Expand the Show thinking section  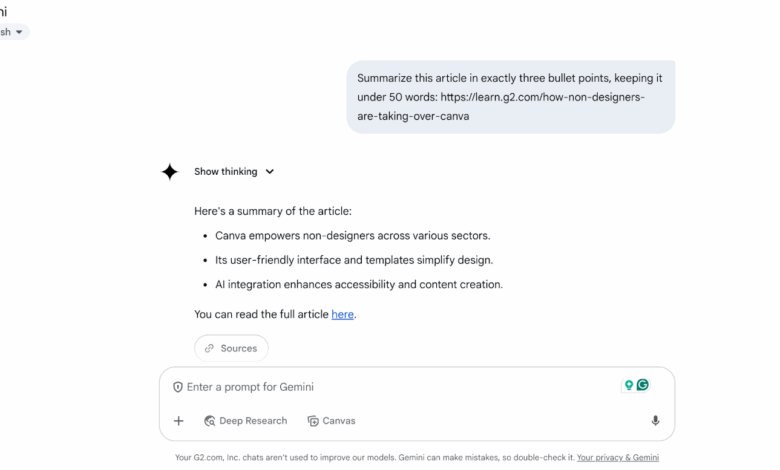point(225,172)
